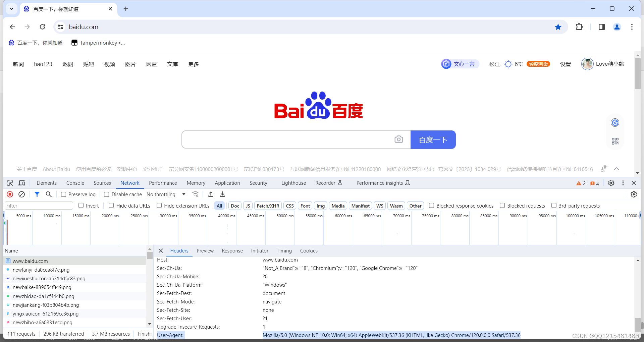Screen dimensions: 644x342
Task: Switch to the Elements tab
Action: point(47,183)
